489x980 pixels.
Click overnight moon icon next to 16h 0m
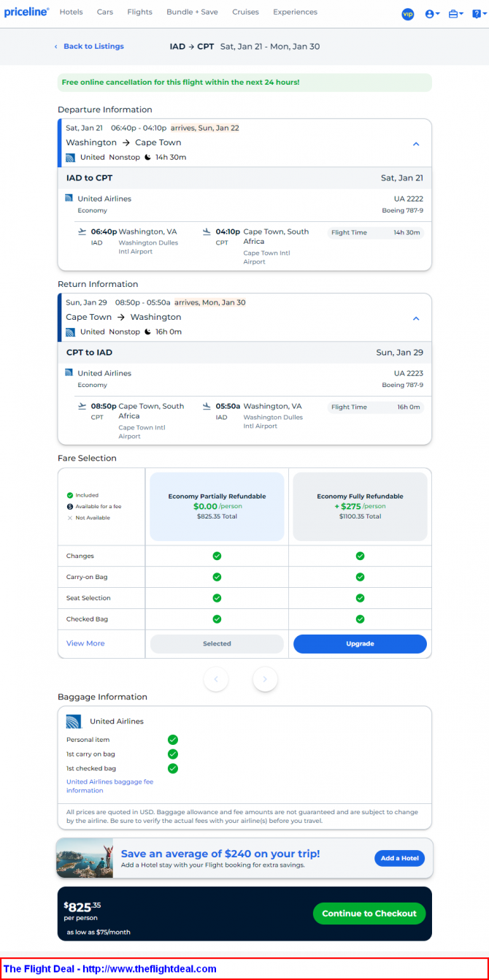click(x=147, y=332)
